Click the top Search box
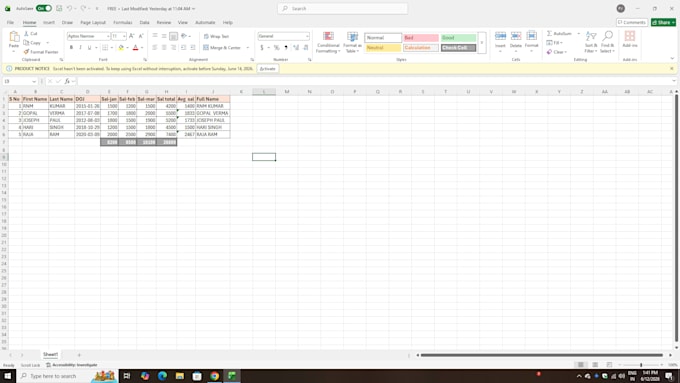The width and height of the screenshot is (680, 383). [343, 8]
